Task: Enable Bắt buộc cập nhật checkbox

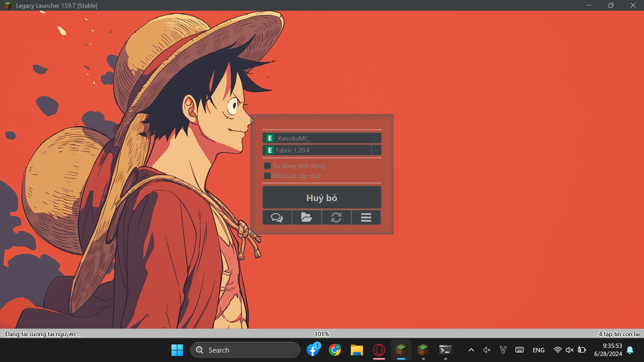Action: [267, 176]
